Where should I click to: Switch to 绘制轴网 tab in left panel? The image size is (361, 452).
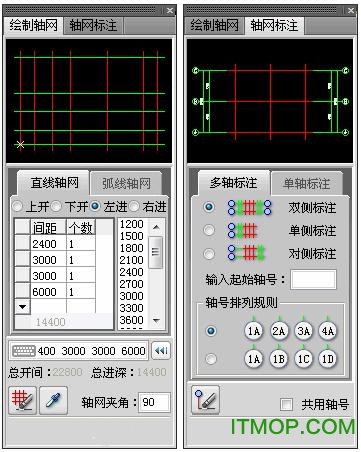pos(34,25)
